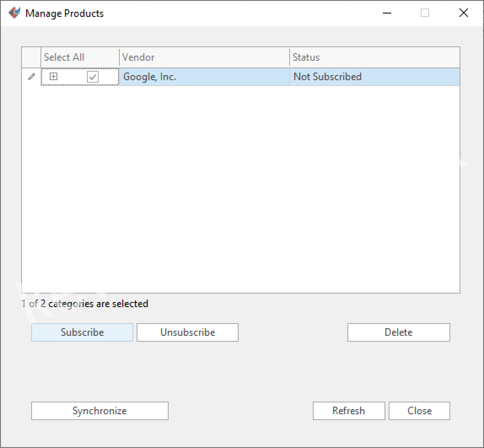Select the Google, Inc. vendor cell

pyautogui.click(x=204, y=77)
